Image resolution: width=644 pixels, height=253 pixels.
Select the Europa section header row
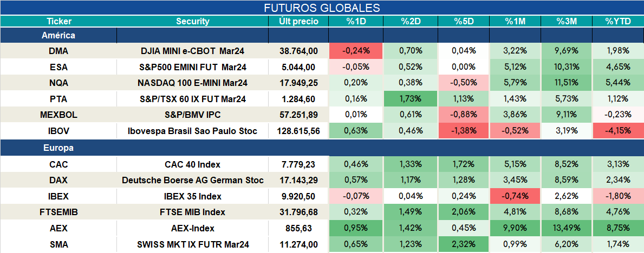(322, 148)
